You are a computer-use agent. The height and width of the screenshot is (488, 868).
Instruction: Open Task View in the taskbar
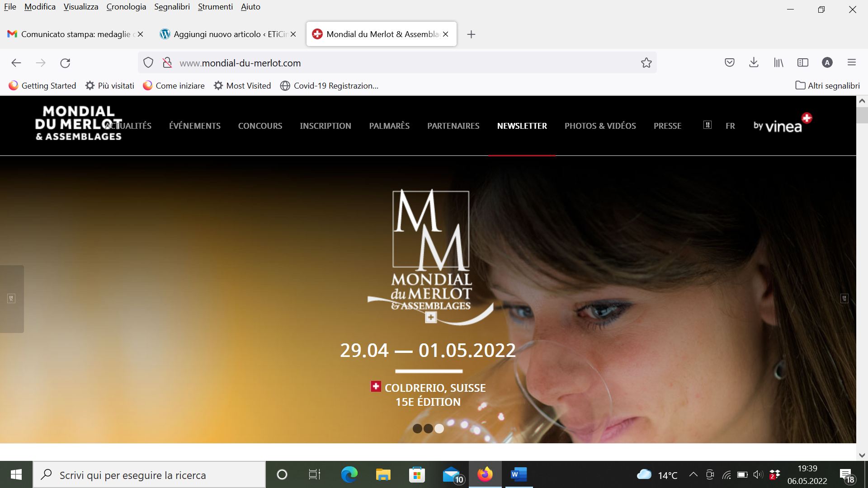tap(315, 474)
